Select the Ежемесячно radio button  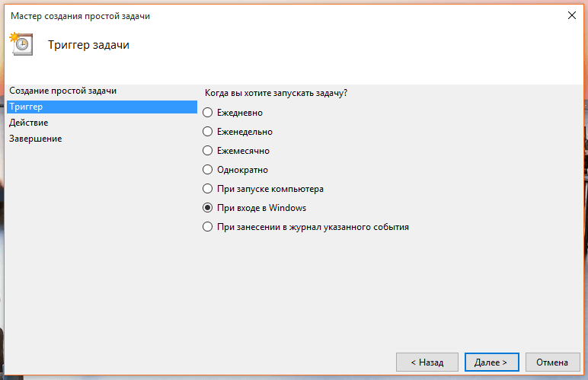coord(208,151)
